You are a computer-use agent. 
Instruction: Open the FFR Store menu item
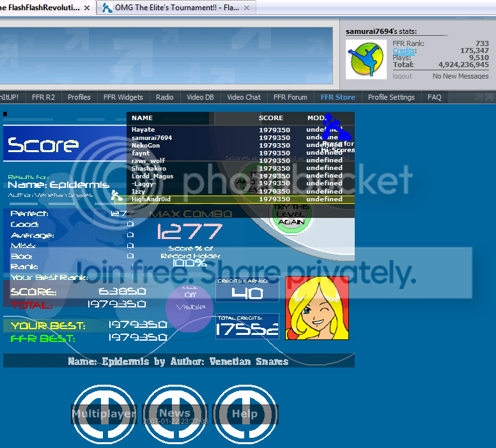[337, 97]
